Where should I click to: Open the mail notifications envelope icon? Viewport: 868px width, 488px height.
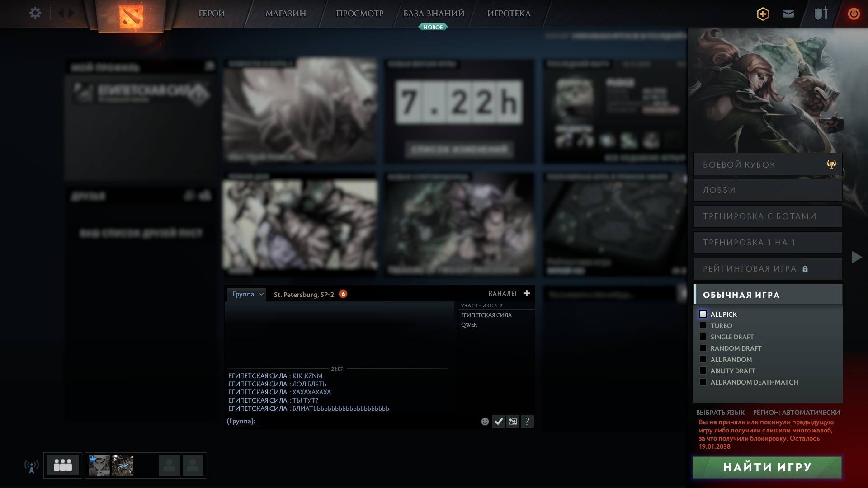point(788,14)
